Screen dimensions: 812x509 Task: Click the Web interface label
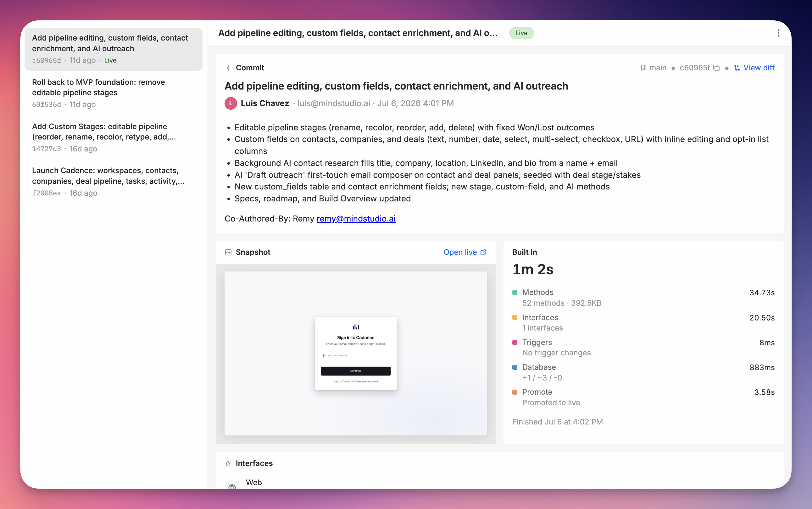[254, 482]
